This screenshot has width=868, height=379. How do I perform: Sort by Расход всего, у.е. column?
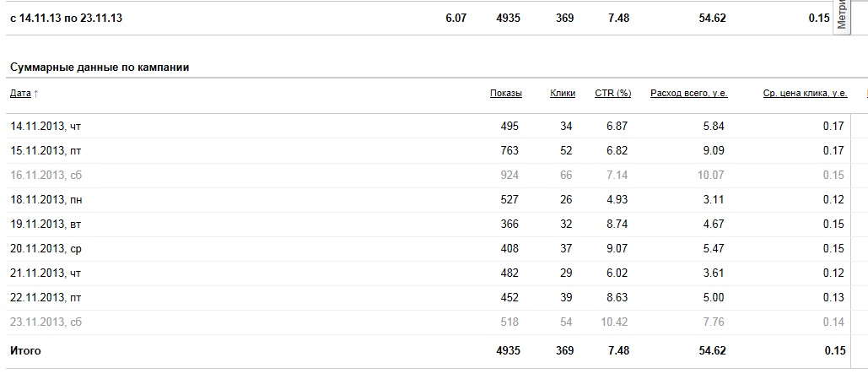click(x=688, y=93)
